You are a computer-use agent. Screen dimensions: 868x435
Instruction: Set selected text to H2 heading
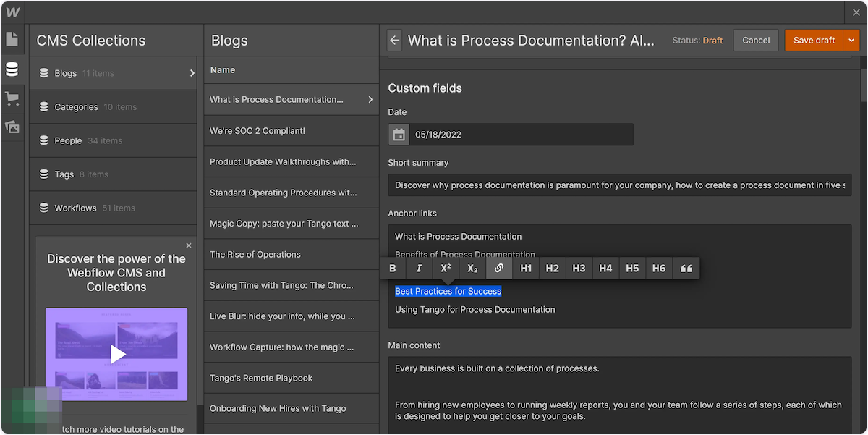553,269
